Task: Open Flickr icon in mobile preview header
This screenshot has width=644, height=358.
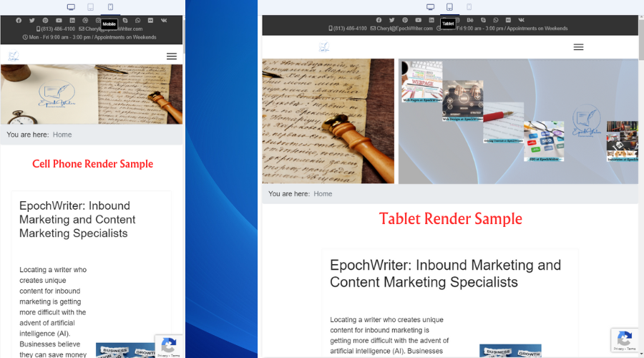Action: pyautogui.click(x=150, y=20)
